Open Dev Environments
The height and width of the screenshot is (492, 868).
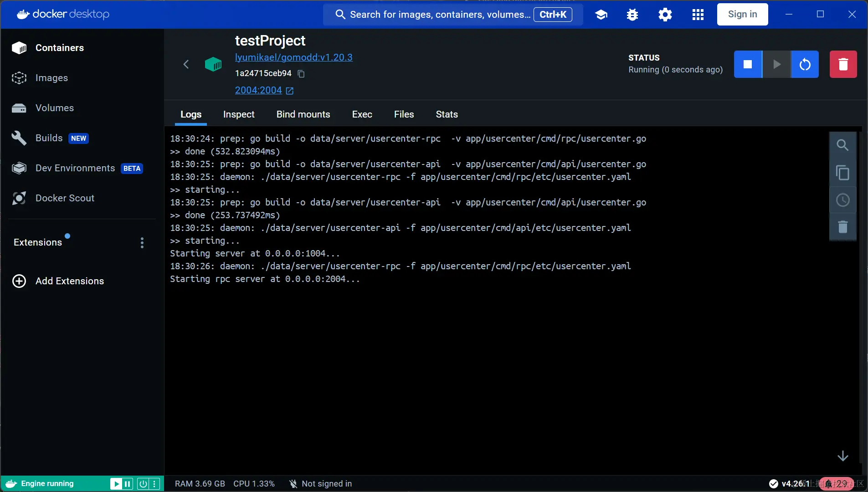point(82,168)
